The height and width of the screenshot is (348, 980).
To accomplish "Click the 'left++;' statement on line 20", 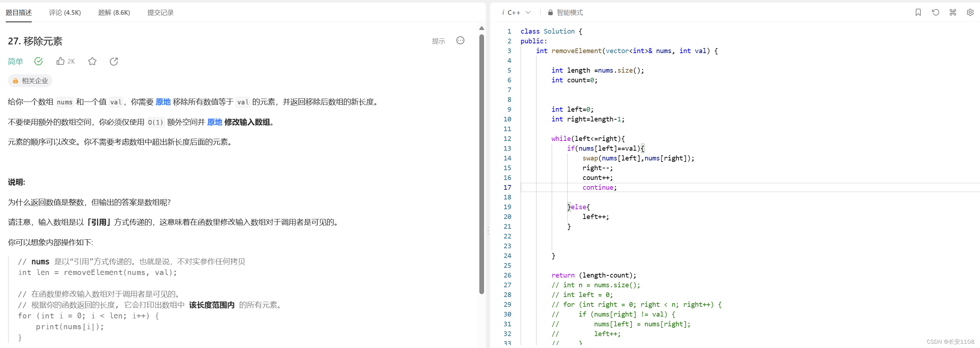I will [x=595, y=217].
